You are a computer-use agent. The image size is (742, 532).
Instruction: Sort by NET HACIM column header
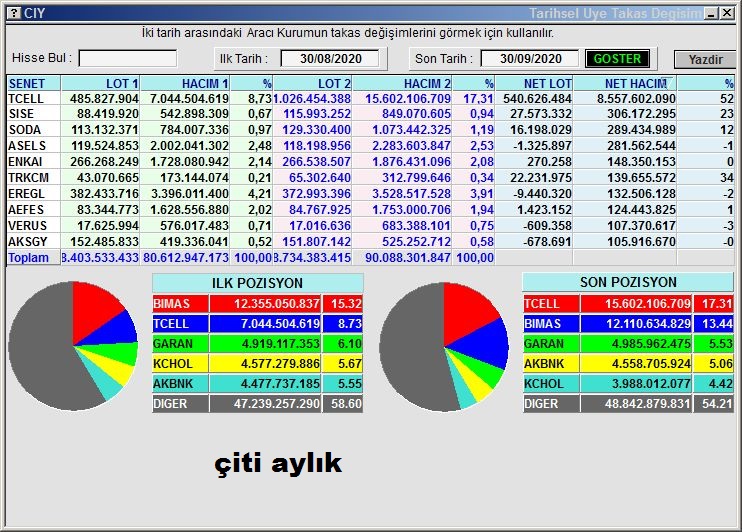(625, 83)
